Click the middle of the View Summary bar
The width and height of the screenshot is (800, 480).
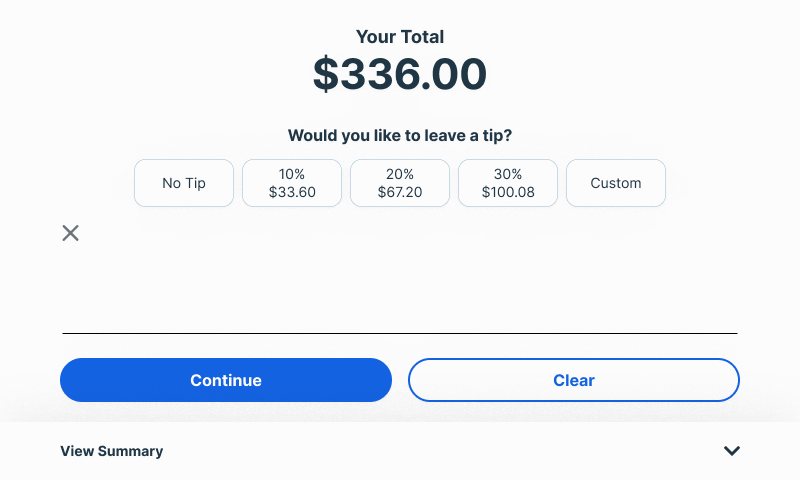click(x=400, y=451)
